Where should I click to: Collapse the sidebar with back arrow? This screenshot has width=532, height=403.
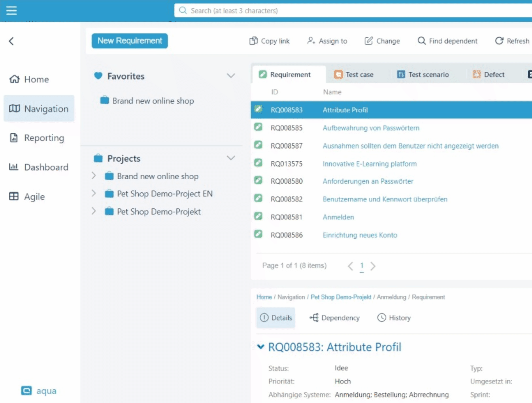pyautogui.click(x=11, y=41)
